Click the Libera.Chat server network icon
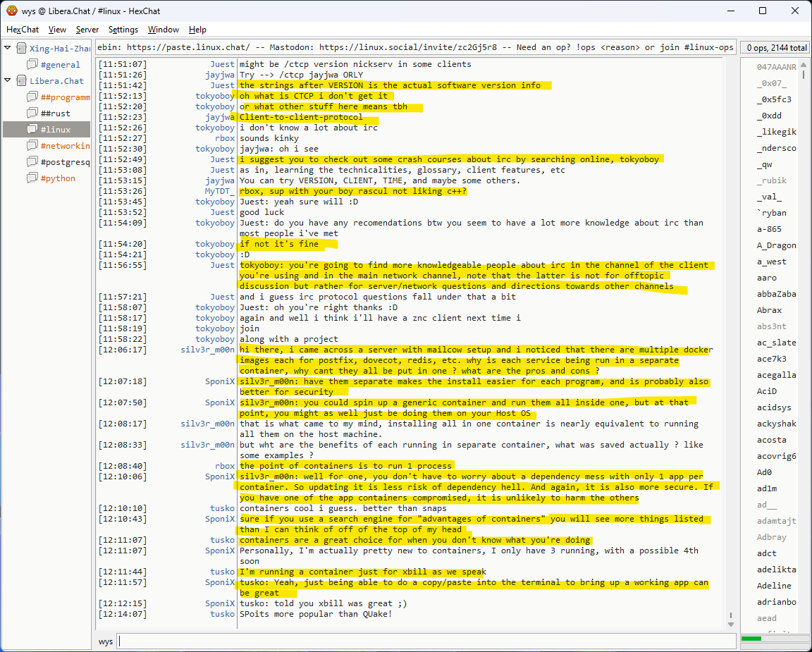The height and width of the screenshot is (652, 812). (21, 81)
